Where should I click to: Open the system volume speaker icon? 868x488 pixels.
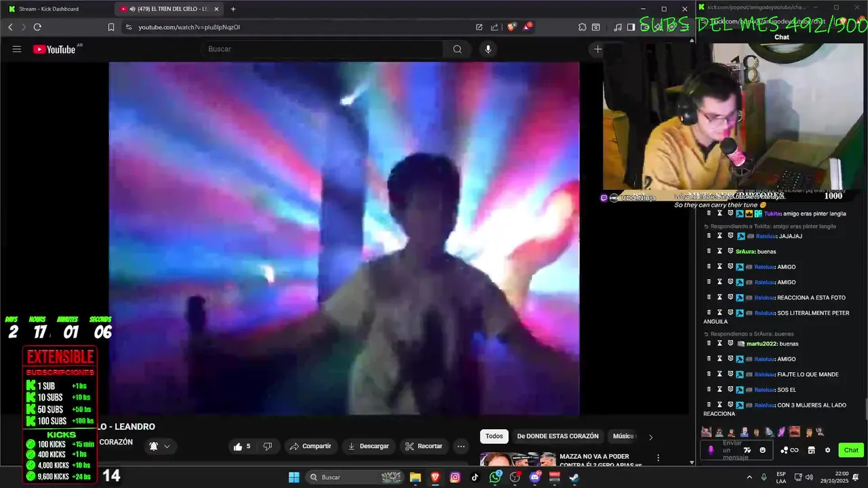tap(809, 477)
